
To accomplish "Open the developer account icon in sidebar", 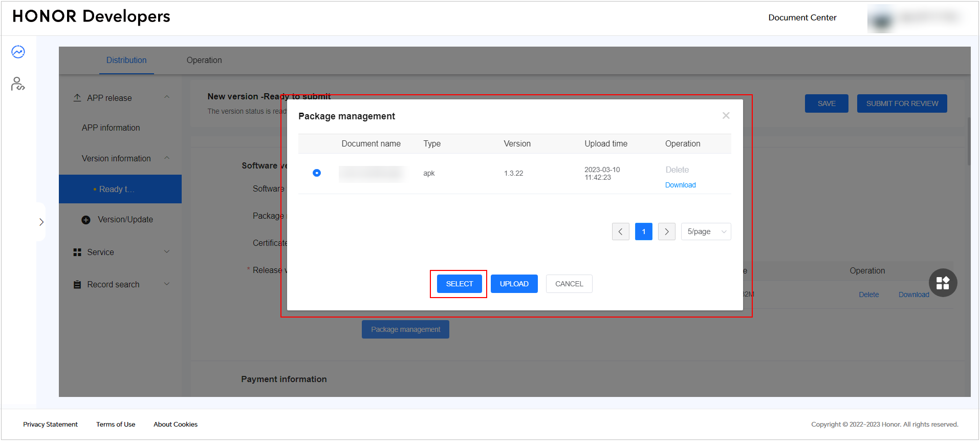I will pyautogui.click(x=18, y=83).
